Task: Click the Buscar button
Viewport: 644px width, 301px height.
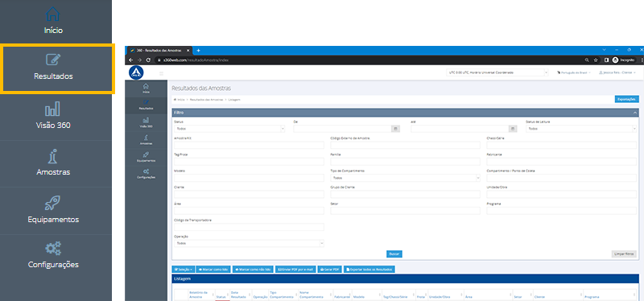Action: [394, 254]
